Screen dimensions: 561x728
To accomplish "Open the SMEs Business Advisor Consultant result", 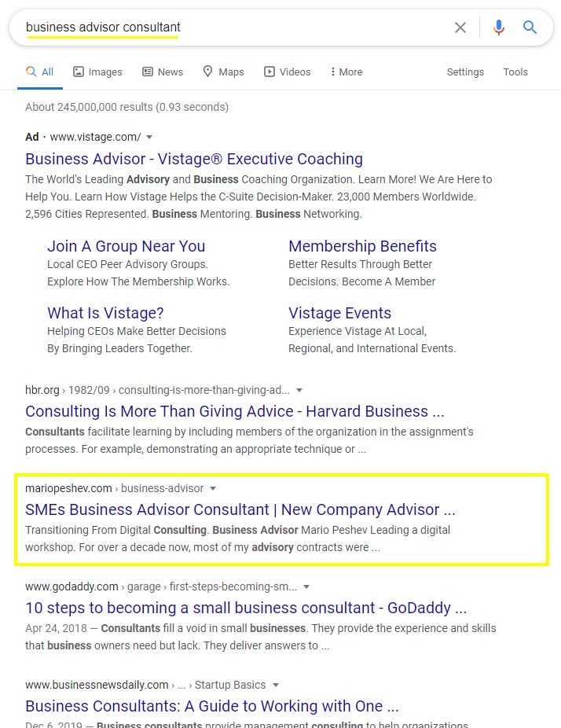I will tap(240, 509).
